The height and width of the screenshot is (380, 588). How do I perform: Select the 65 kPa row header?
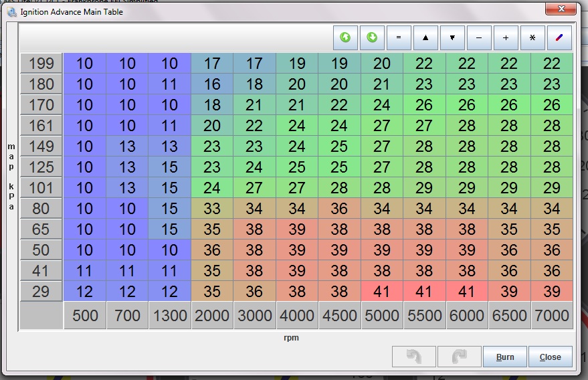41,229
